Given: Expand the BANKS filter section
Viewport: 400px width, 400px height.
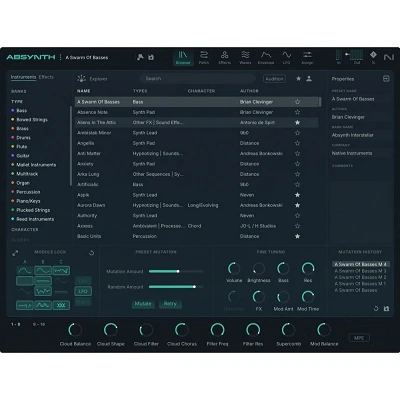Looking at the screenshot, I should [19, 91].
